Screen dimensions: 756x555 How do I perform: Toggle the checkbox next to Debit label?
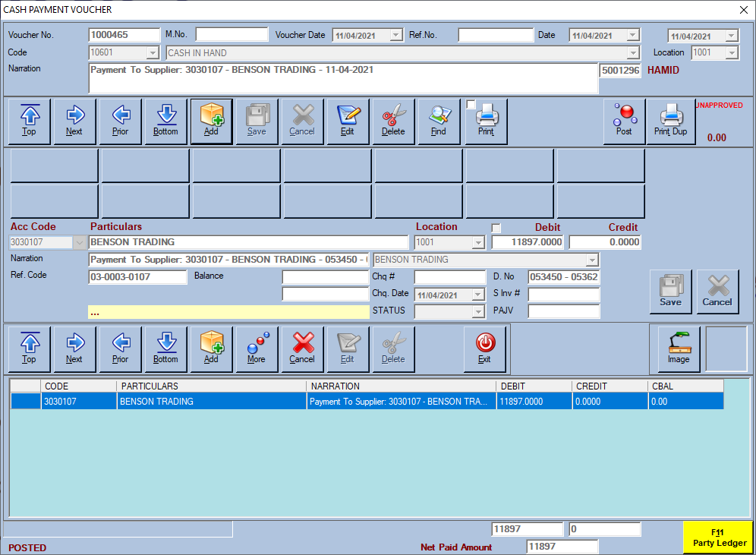(496, 228)
